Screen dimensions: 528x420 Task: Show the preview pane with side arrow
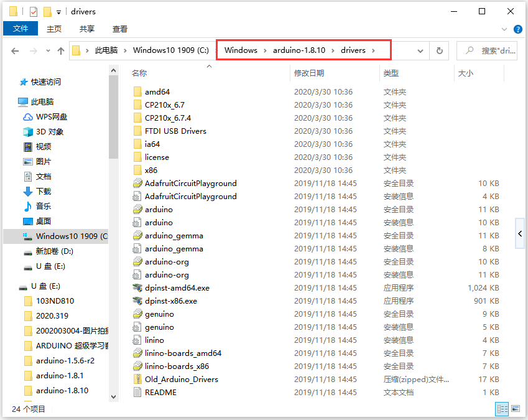[520, 233]
